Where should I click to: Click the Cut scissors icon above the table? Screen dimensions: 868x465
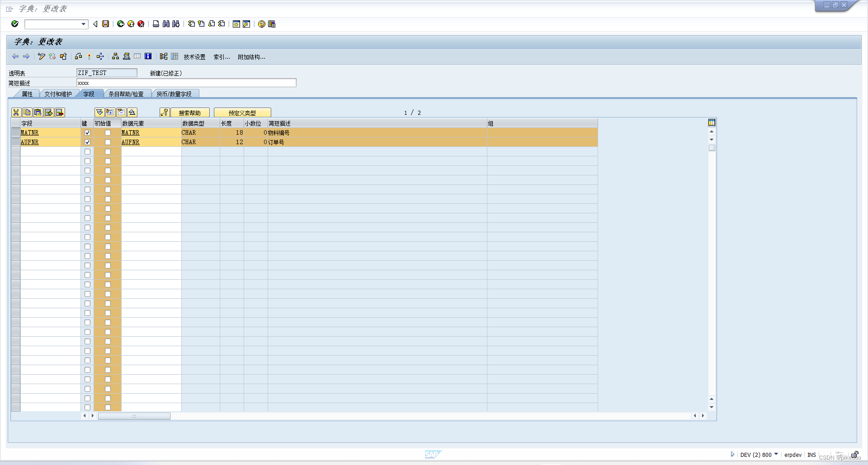point(16,113)
